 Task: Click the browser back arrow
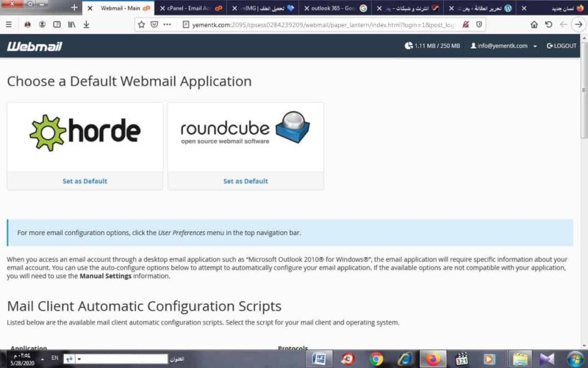click(563, 24)
